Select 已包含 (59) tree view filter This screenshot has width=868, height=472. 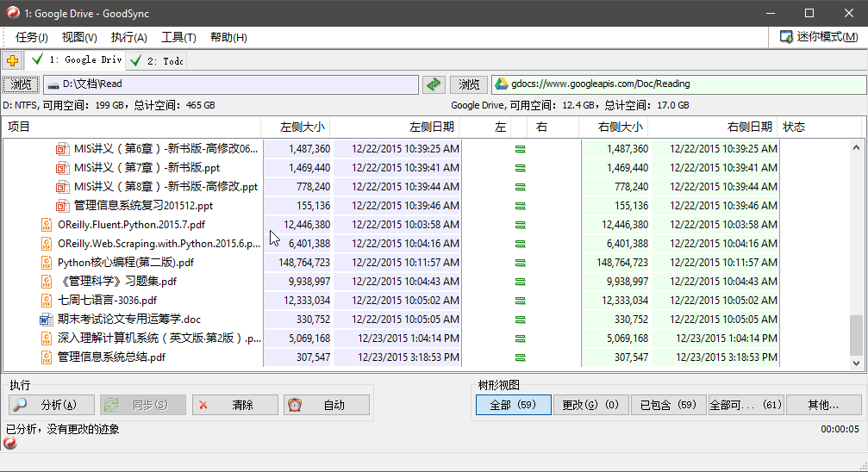668,405
